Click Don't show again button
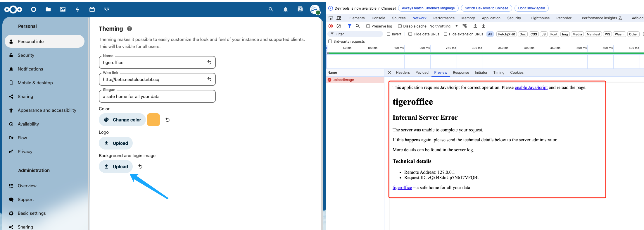 click(x=531, y=8)
